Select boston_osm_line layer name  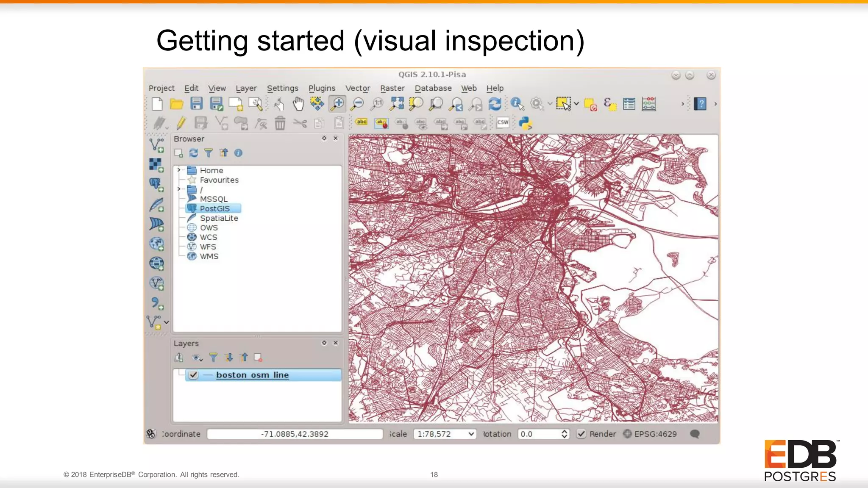pos(252,375)
